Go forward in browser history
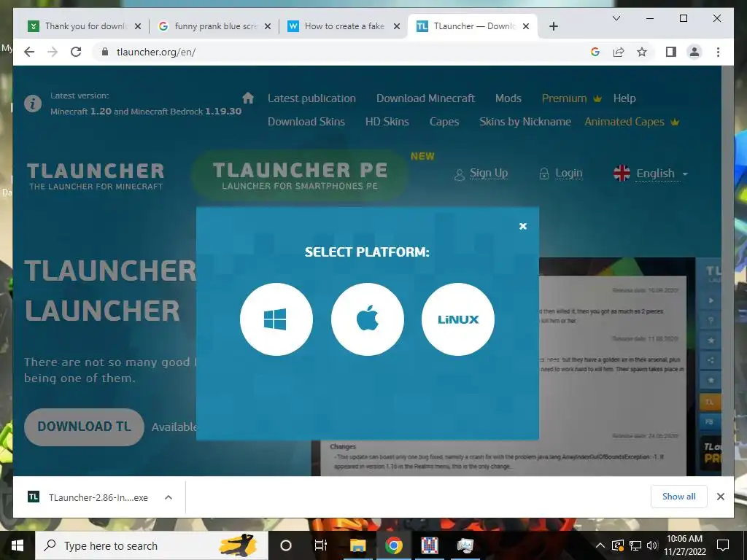Viewport: 747px width, 560px height. tap(53, 52)
